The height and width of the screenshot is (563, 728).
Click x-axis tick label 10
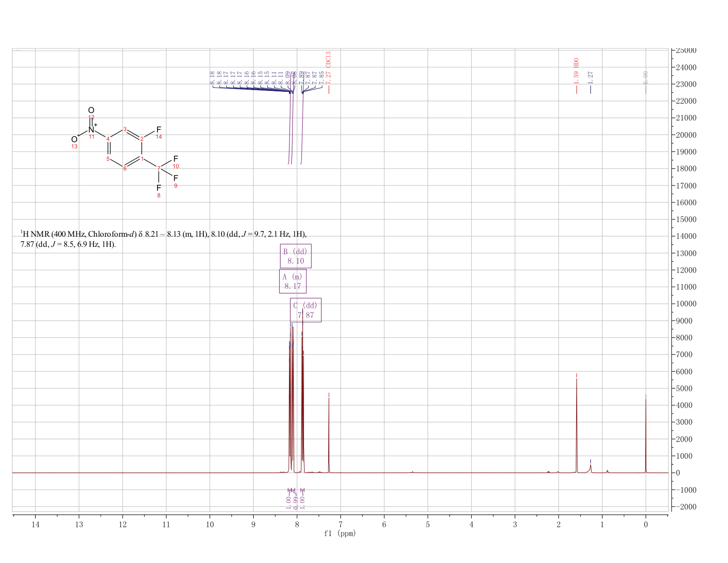210,524
